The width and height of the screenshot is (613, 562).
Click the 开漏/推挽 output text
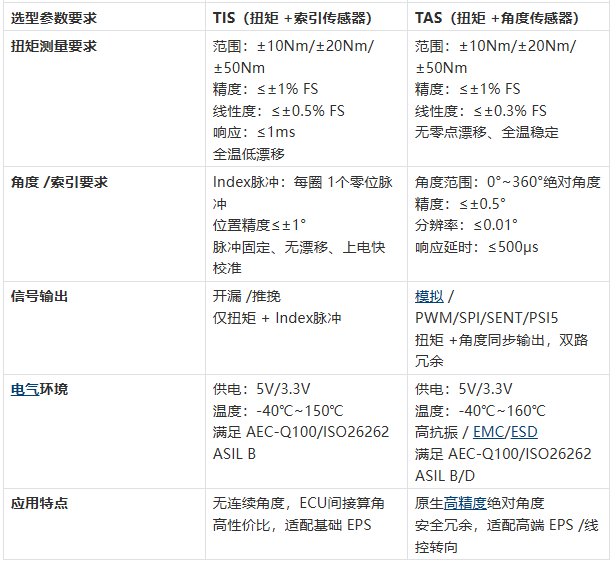[x=247, y=296]
